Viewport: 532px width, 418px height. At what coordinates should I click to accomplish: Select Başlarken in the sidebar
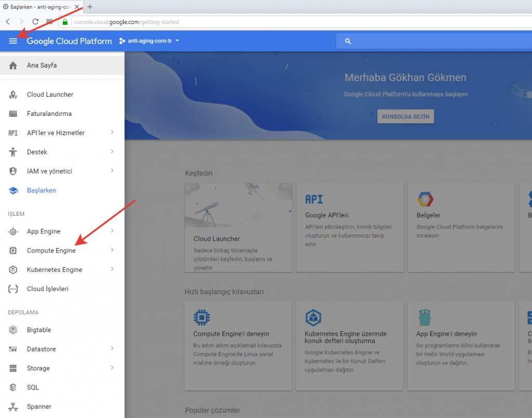coord(62,190)
